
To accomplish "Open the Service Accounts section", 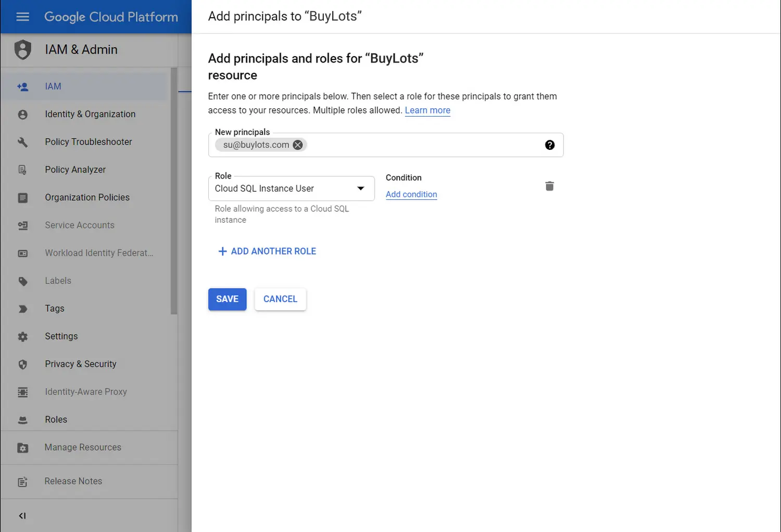I will (79, 225).
